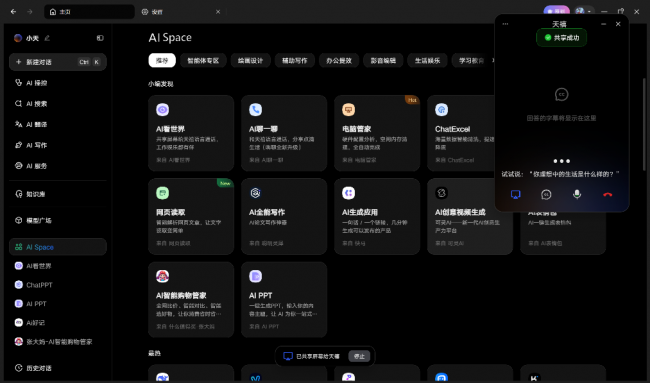
Task: Stop screen sharing with 停止 button
Action: [x=359, y=356]
